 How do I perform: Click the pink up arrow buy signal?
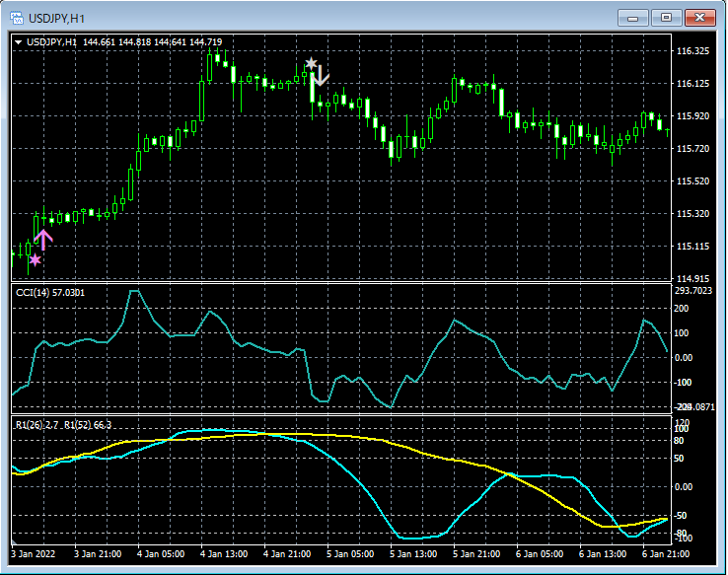point(43,238)
